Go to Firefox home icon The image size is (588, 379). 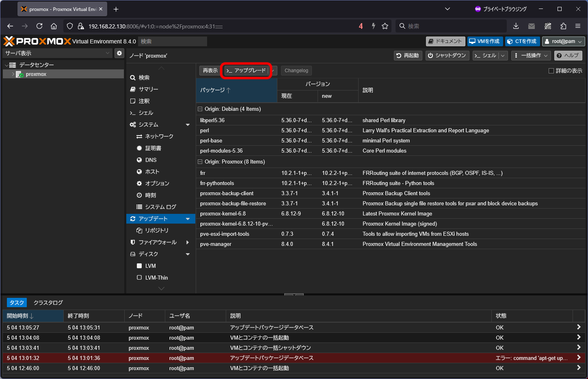pyautogui.click(x=54, y=26)
